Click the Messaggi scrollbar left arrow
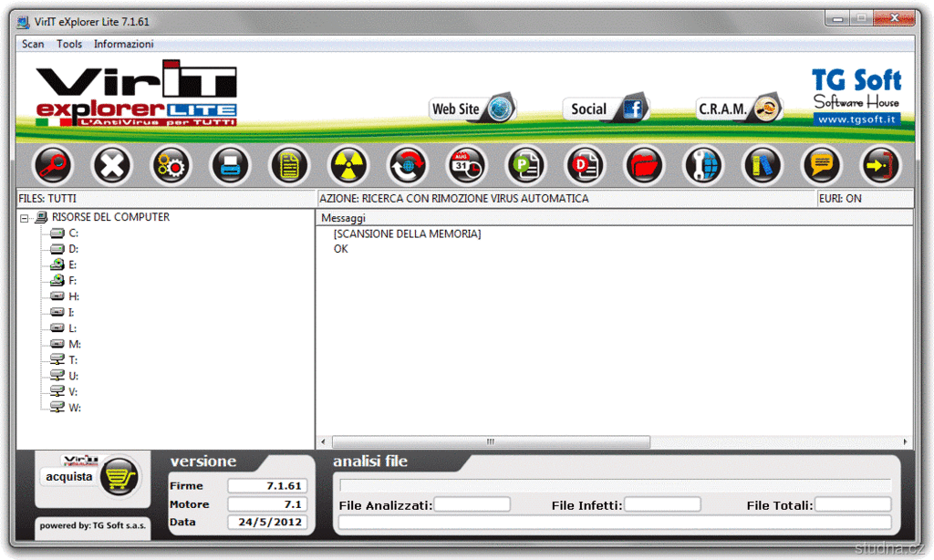The height and width of the screenshot is (560, 934). (323, 442)
